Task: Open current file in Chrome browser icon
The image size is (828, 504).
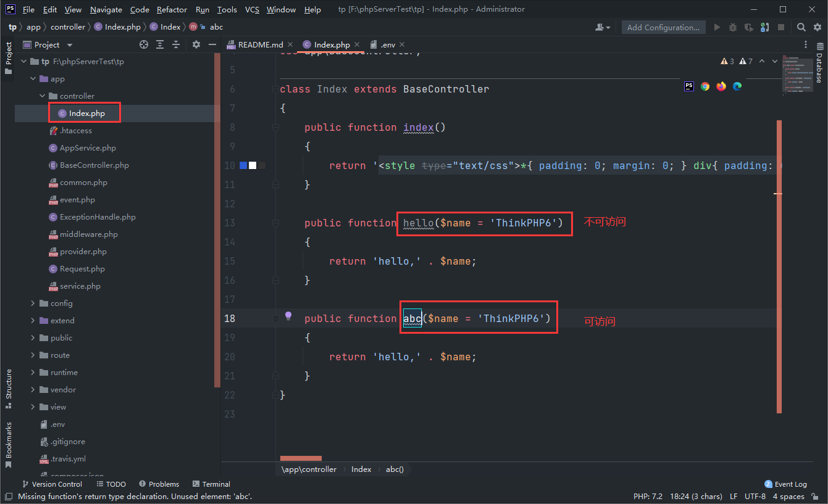Action: tap(705, 86)
